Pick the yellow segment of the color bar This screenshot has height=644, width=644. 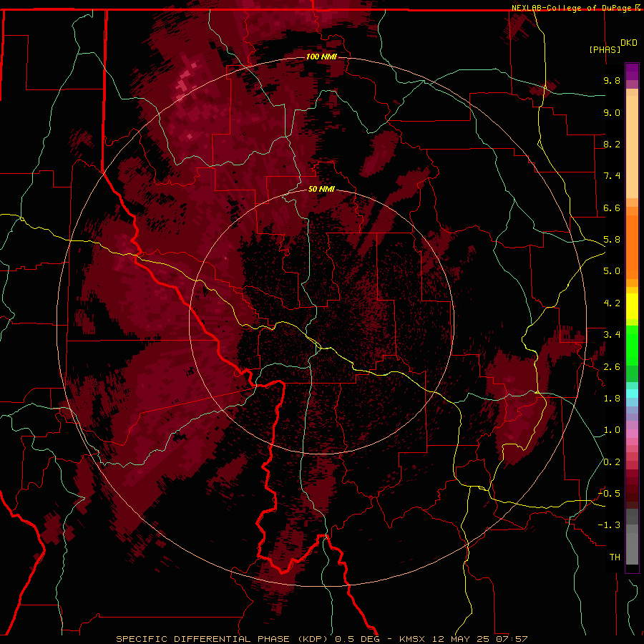point(632,306)
